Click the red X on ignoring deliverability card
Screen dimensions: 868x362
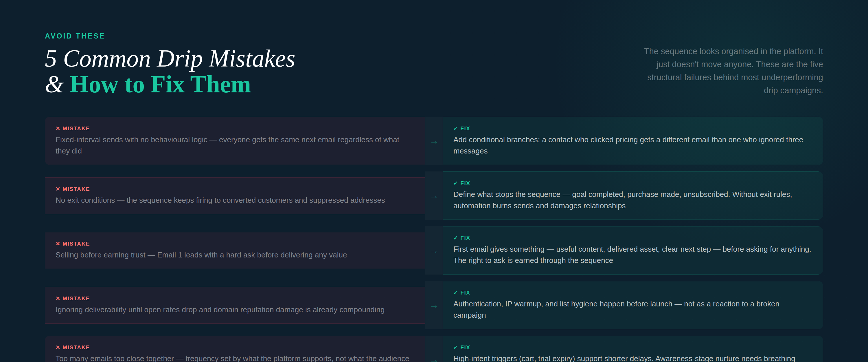tap(58, 298)
